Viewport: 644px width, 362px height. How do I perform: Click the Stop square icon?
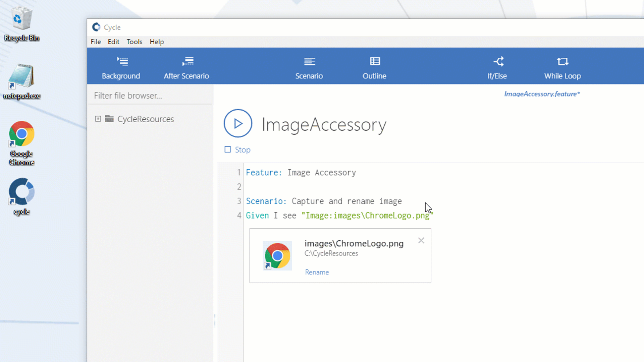point(228,149)
